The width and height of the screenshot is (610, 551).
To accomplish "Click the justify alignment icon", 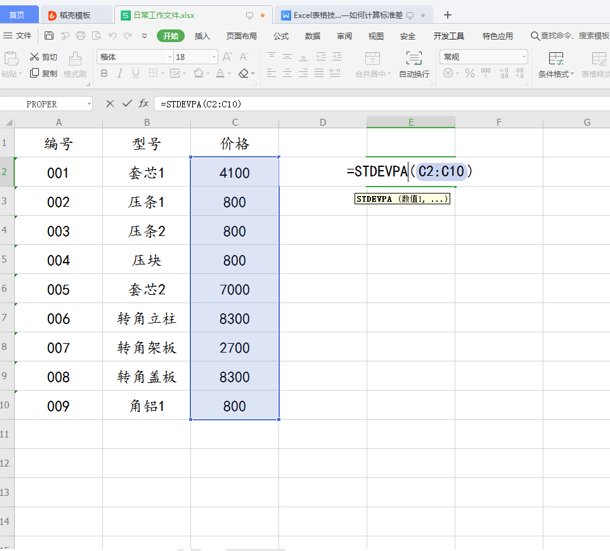I will pyautogui.click(x=319, y=73).
